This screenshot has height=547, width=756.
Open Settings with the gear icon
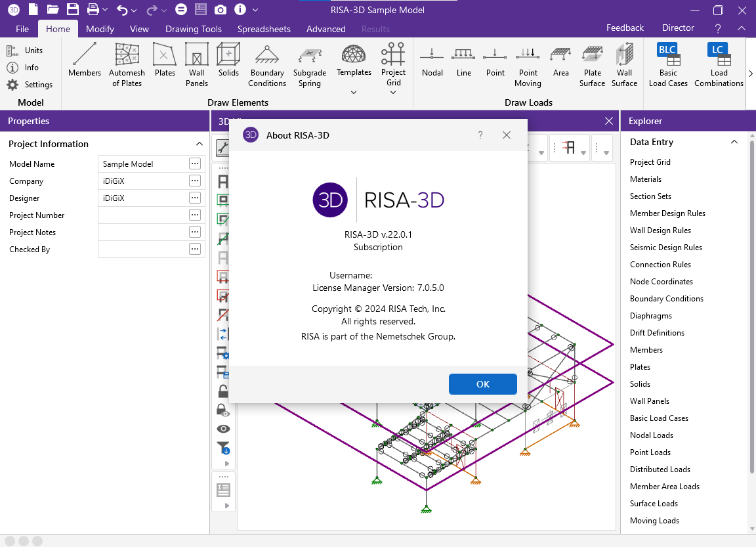[12, 85]
